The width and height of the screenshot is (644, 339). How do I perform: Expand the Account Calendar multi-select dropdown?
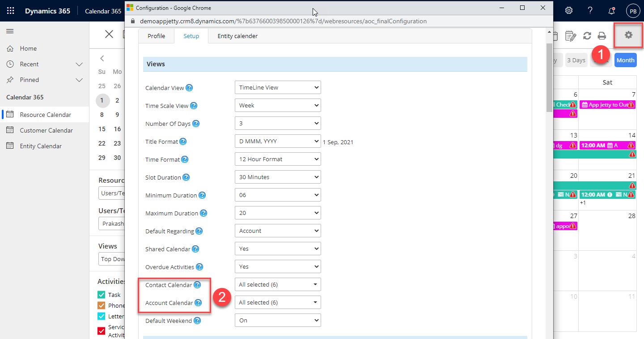(x=277, y=303)
